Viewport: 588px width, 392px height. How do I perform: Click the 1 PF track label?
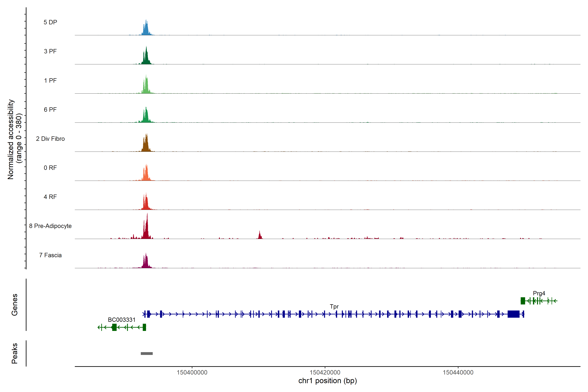click(50, 81)
